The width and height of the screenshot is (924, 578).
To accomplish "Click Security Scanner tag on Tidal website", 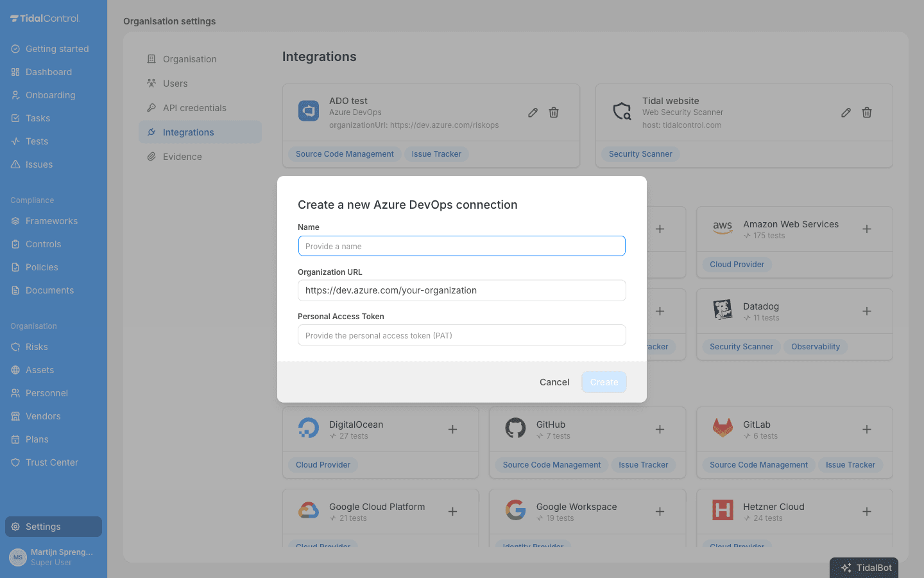I will tap(640, 154).
